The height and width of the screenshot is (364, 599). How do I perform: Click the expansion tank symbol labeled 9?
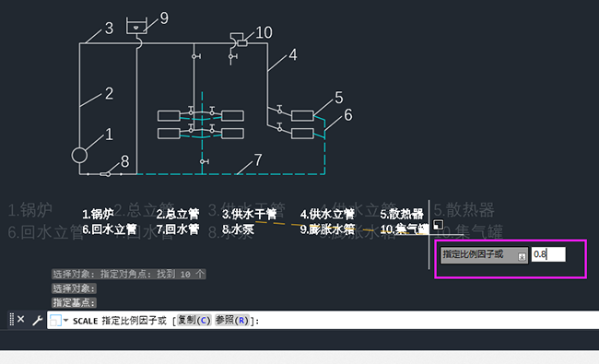(136, 26)
